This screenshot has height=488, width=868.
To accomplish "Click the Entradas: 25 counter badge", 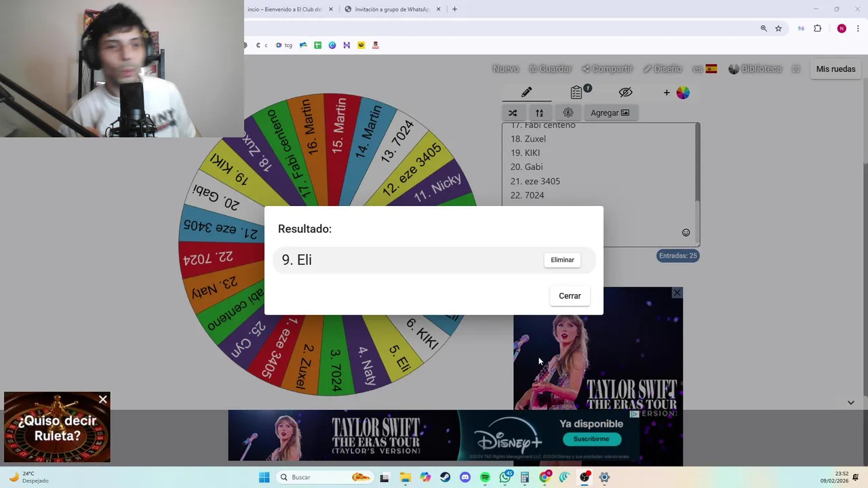I will [677, 256].
